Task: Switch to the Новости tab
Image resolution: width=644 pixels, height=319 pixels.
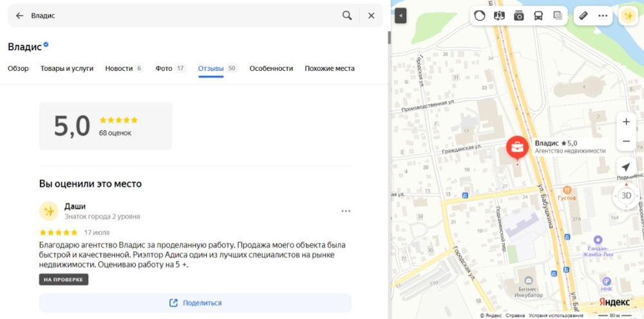Action: pyautogui.click(x=124, y=69)
